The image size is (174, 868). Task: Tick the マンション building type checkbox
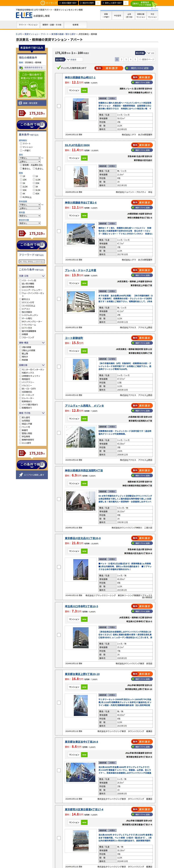click(x=21, y=147)
